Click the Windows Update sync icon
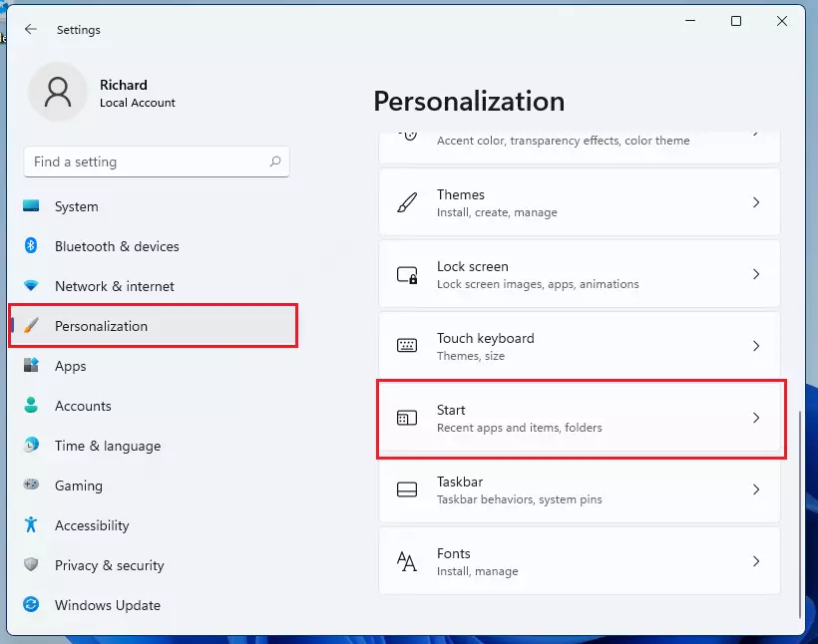 [31, 604]
